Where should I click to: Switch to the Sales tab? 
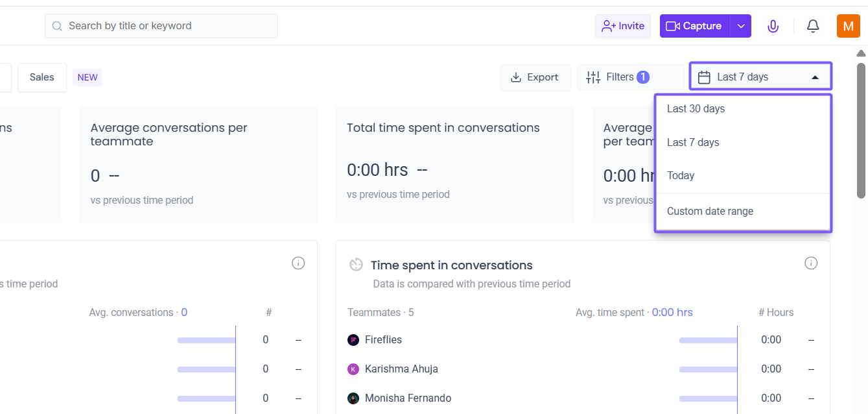tap(42, 77)
